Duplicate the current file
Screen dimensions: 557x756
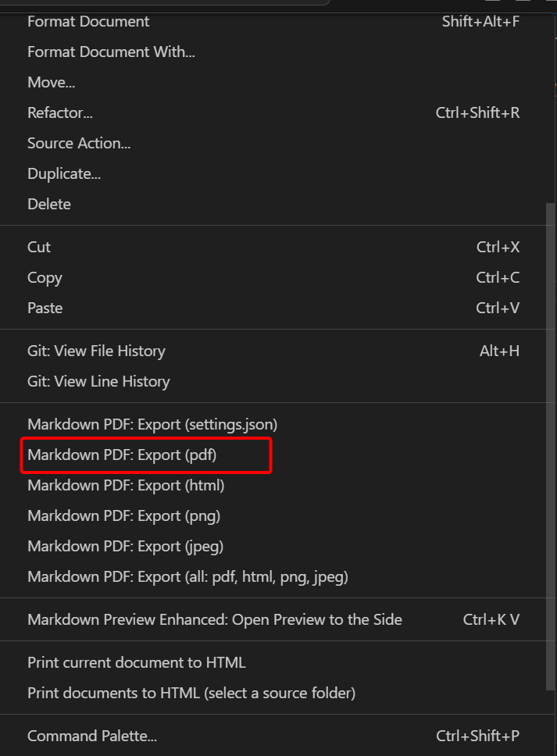[x=63, y=173]
